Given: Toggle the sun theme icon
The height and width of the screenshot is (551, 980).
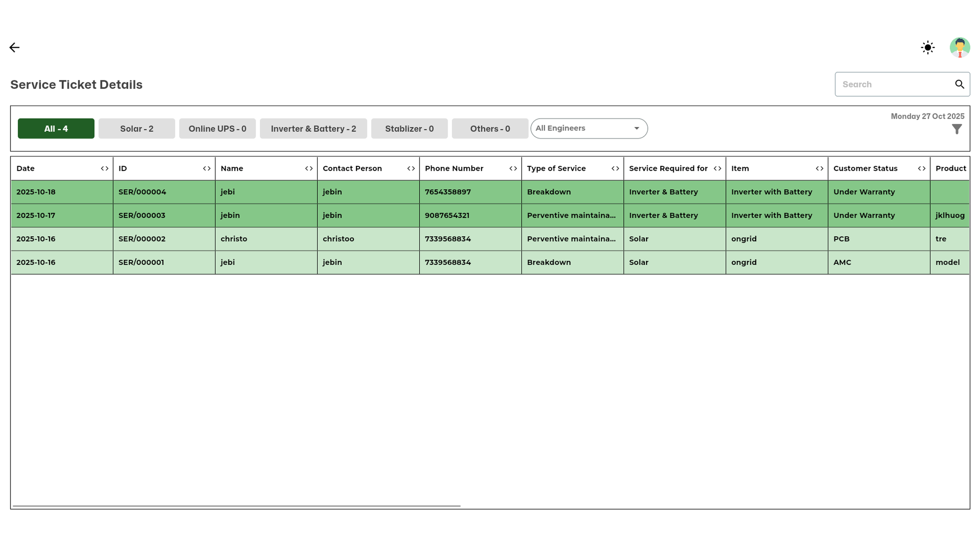Looking at the screenshot, I should 927,47.
